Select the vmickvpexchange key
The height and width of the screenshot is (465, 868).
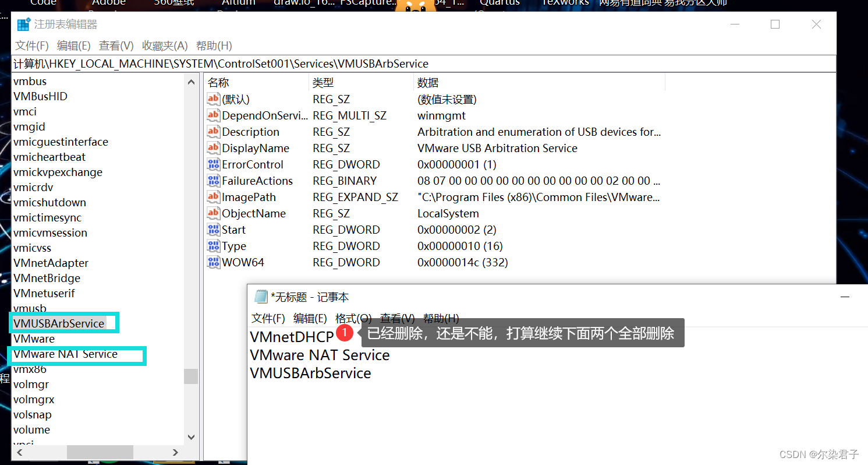pyautogui.click(x=58, y=172)
